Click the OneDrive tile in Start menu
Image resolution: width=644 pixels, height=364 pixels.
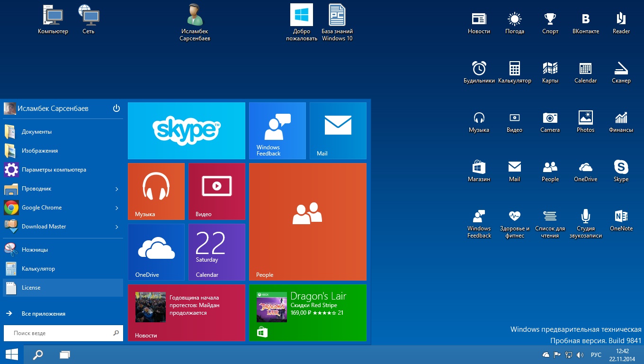point(156,252)
